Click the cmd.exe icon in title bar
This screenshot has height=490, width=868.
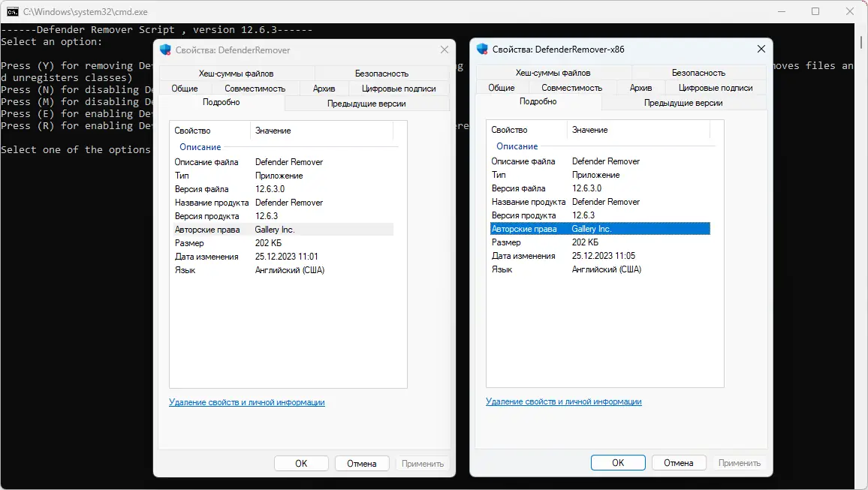click(x=13, y=11)
